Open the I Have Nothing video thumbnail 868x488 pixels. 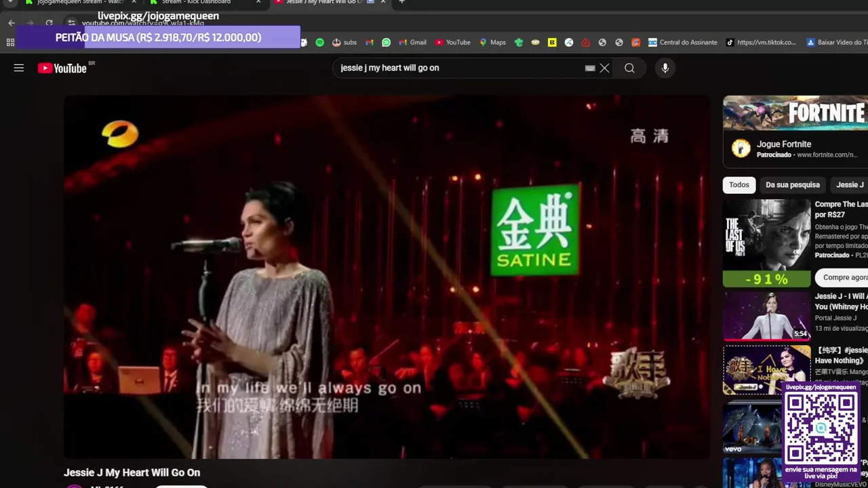coord(766,369)
